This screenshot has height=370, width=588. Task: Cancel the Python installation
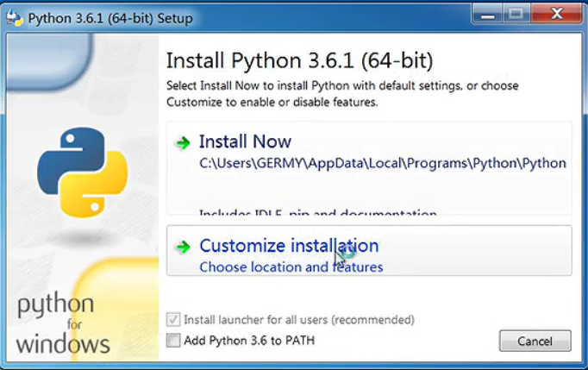[535, 341]
